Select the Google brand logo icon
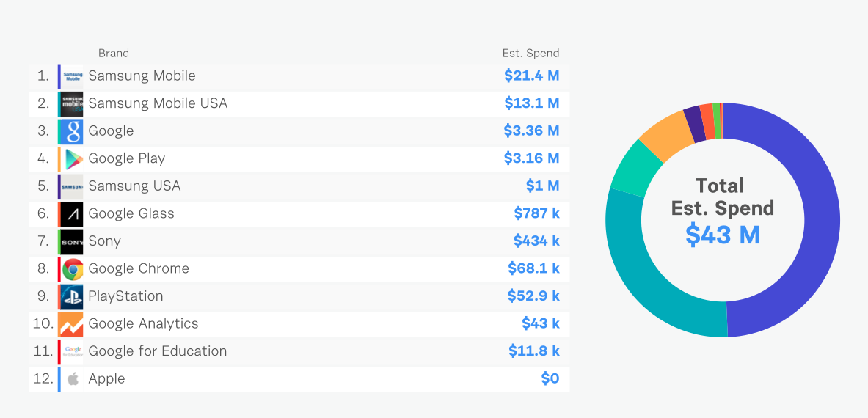 tap(73, 131)
